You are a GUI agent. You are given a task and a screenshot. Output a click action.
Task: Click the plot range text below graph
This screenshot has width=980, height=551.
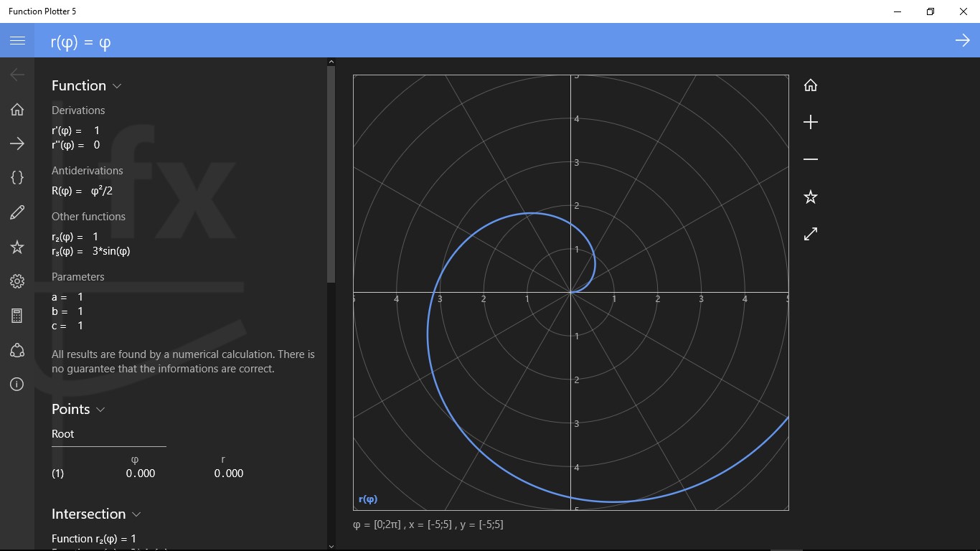pos(428,524)
